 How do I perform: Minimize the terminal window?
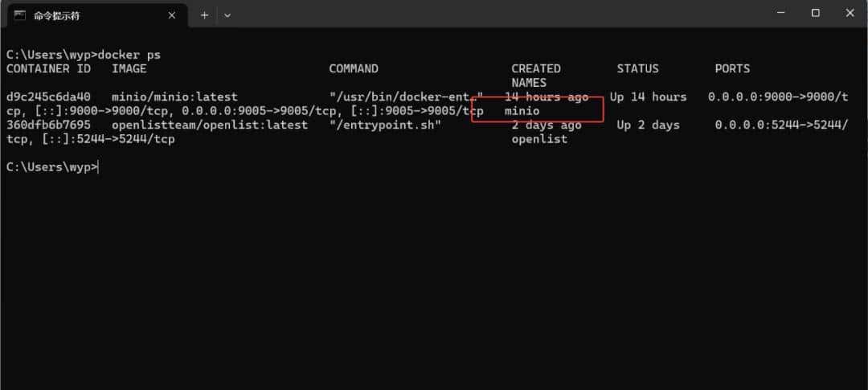click(780, 13)
